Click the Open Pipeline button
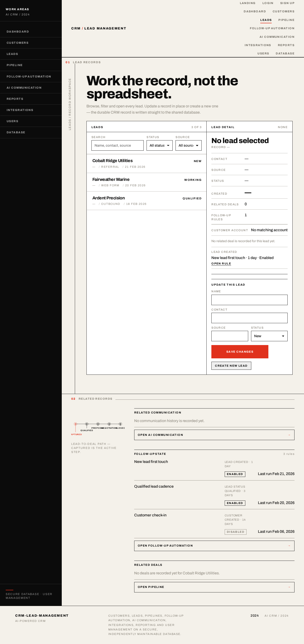Screen dimensions: 304x644 [214, 587]
